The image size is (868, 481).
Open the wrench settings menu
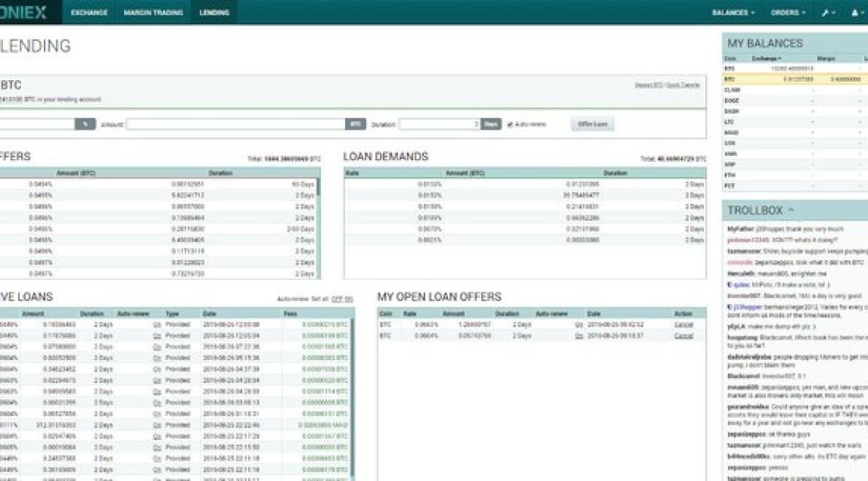click(x=826, y=12)
